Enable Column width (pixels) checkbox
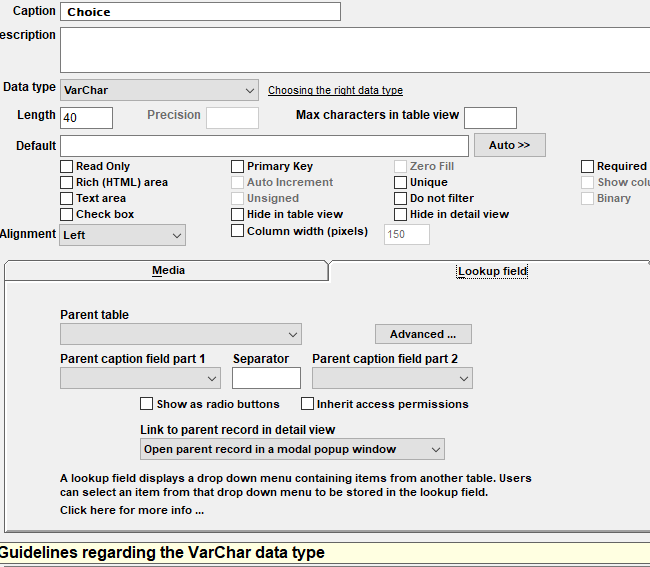Viewport: 650px width, 567px height. 237,231
